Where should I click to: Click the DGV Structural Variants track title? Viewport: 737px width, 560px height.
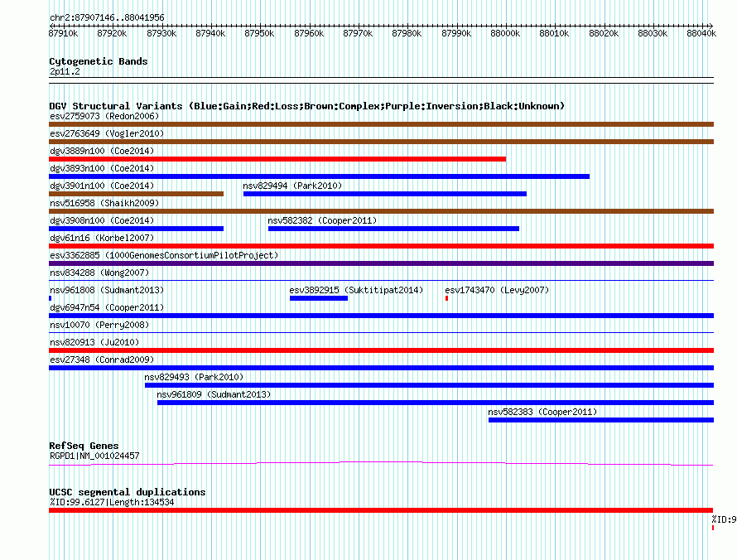point(306,106)
